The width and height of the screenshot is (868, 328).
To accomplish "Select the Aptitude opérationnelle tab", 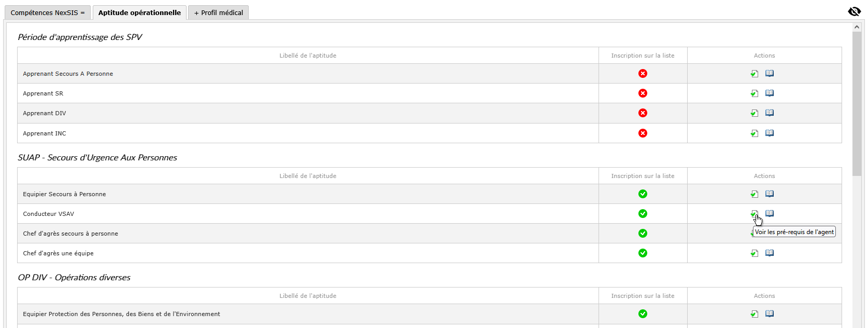I will point(139,12).
